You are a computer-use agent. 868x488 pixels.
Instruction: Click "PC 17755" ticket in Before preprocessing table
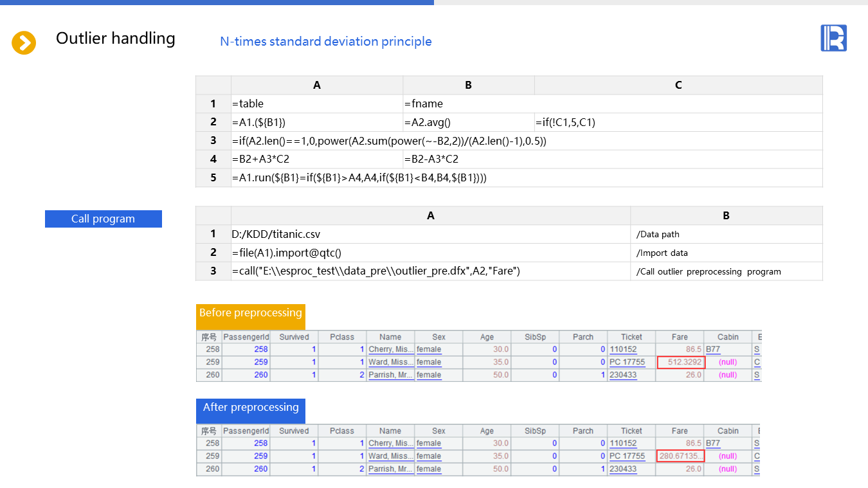627,362
